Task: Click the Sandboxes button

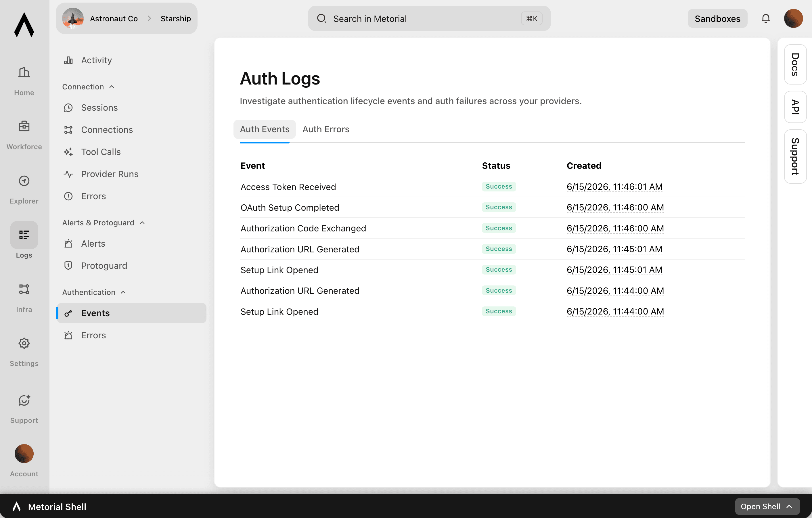Action: coord(717,18)
